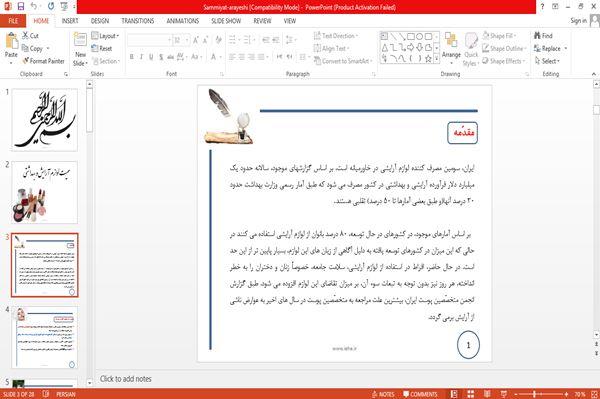Switch to INSERT tab

[70, 21]
